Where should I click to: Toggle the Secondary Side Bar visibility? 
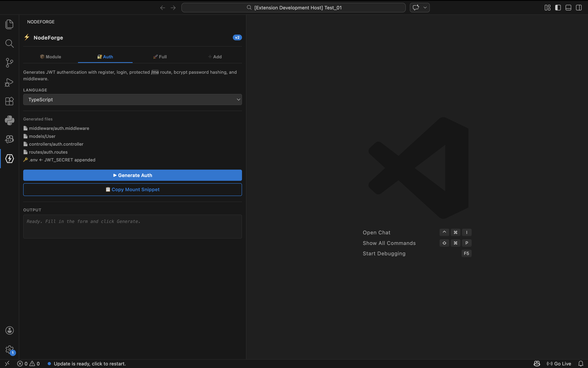click(579, 8)
